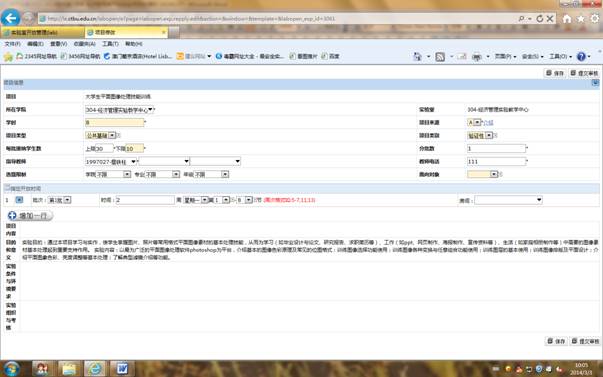The width and height of the screenshot is (603, 377).
Task: Open browser settings gear icon
Action: (x=595, y=18)
